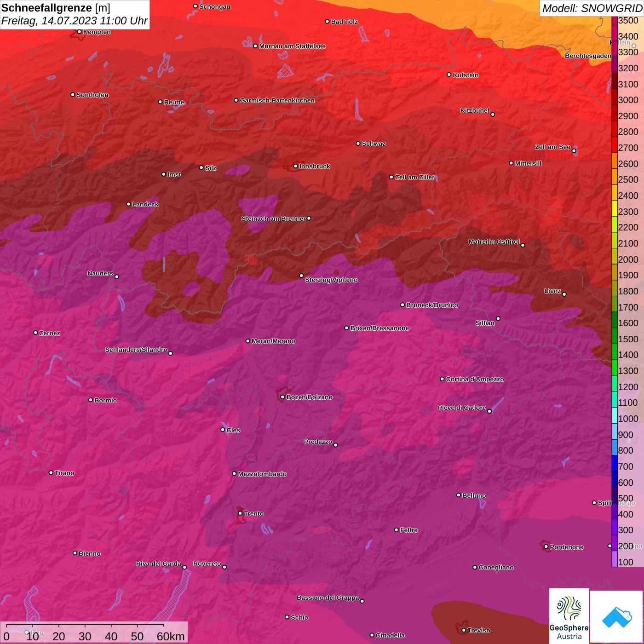Click the Brixen/Bressanone label
644x644 pixels.
[379, 328]
